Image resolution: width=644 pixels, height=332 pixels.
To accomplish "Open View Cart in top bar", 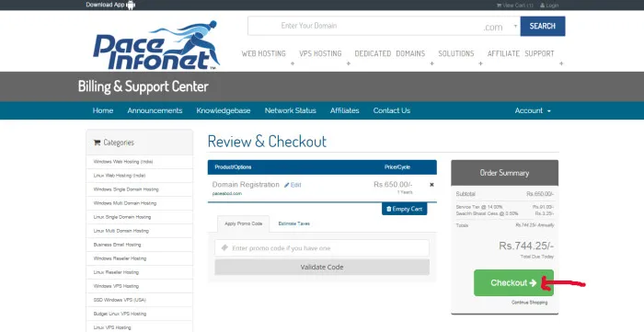I will coord(514,6).
